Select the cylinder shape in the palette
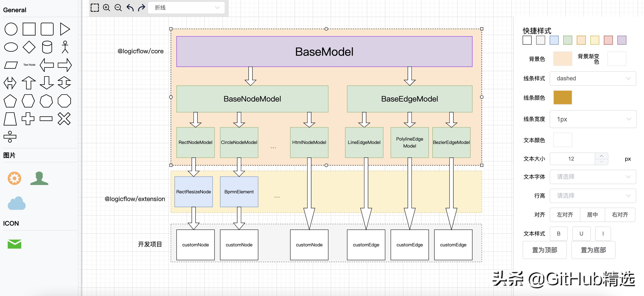This screenshot has height=296, width=644. pos(47,47)
